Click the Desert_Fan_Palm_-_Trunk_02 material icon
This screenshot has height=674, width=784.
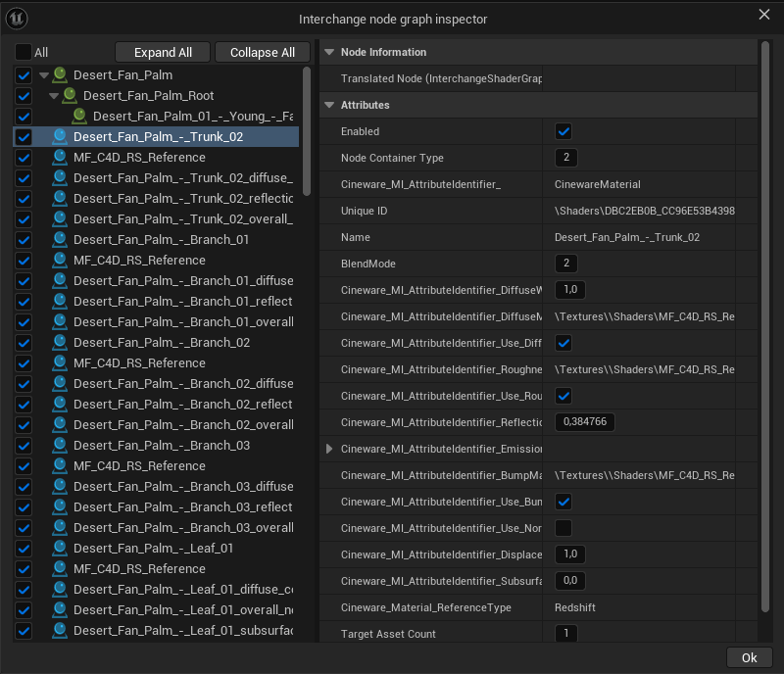click(x=60, y=137)
